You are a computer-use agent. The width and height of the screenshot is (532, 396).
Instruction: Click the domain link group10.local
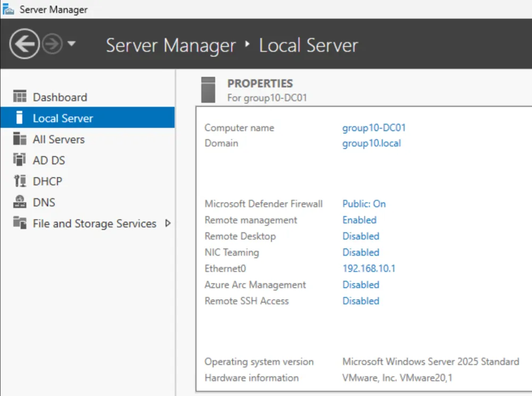(x=371, y=144)
